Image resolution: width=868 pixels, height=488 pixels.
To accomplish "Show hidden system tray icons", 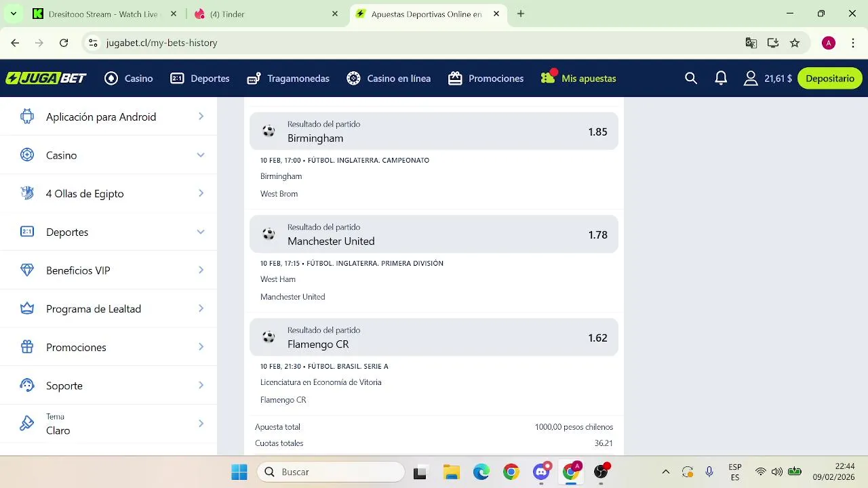I will pyautogui.click(x=666, y=472).
